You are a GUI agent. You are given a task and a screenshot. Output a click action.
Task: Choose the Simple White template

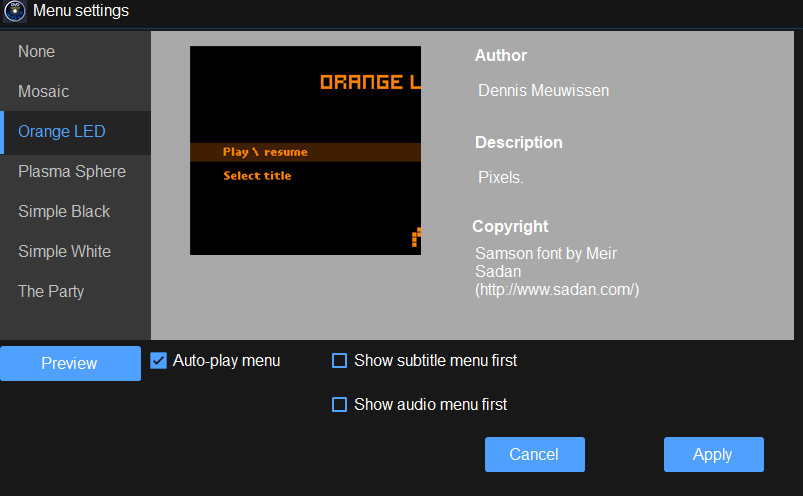click(x=64, y=252)
